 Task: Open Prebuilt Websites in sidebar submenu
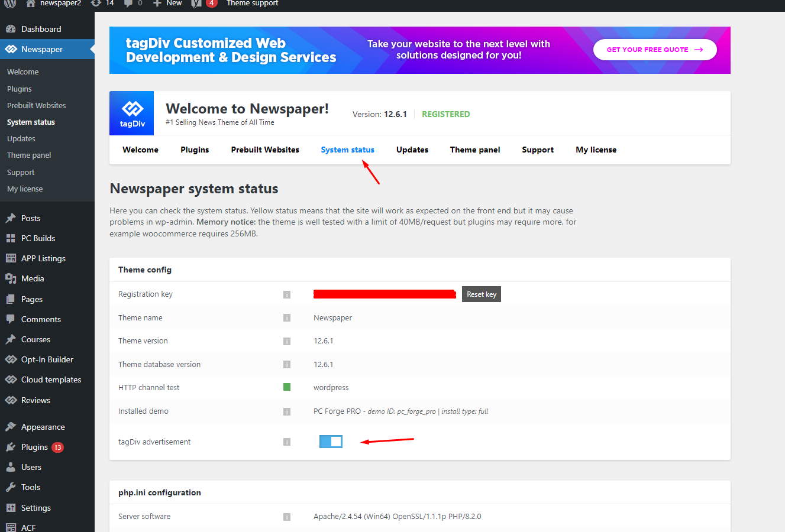(x=37, y=105)
